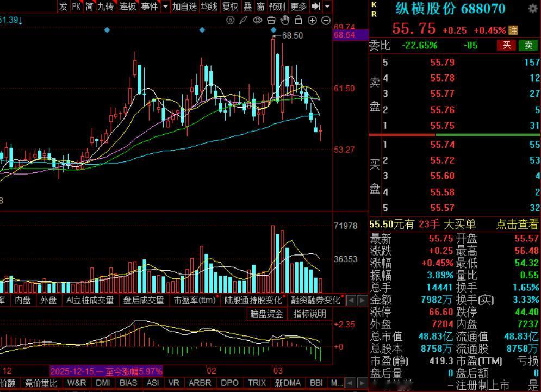Click the green 卖 sell button
541x392 pixels.
528,45
